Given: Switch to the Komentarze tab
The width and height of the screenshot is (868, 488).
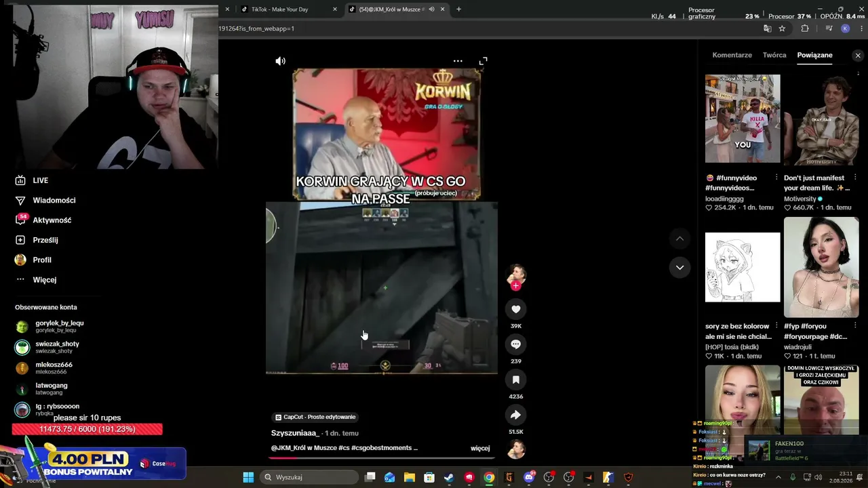Looking at the screenshot, I should tap(732, 55).
